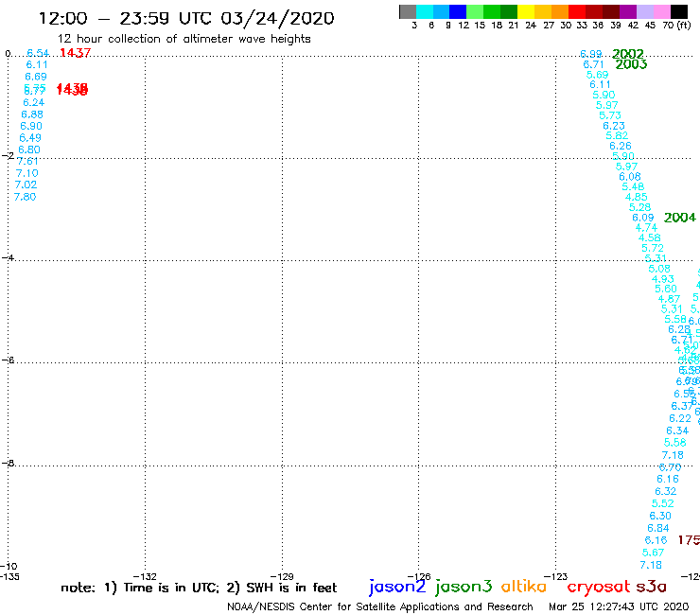This screenshot has width=700, height=615.
Task: Select the 7.10 wave height value
Action: point(26,173)
